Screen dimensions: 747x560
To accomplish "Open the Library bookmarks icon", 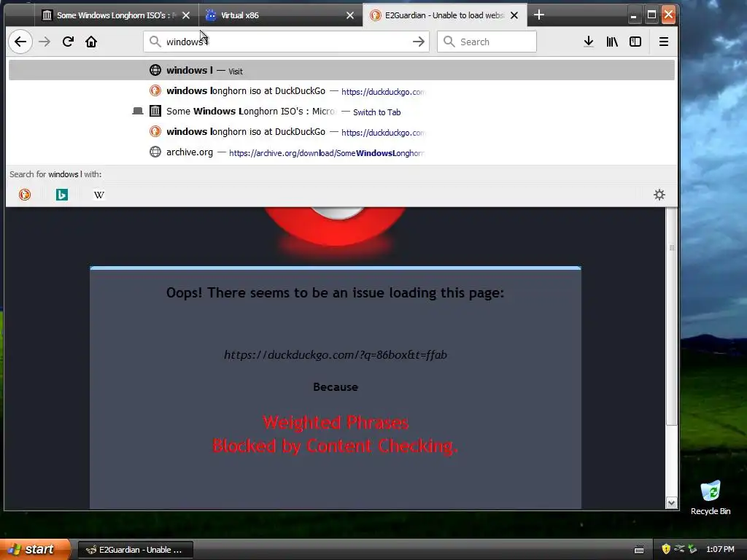I will [x=612, y=42].
